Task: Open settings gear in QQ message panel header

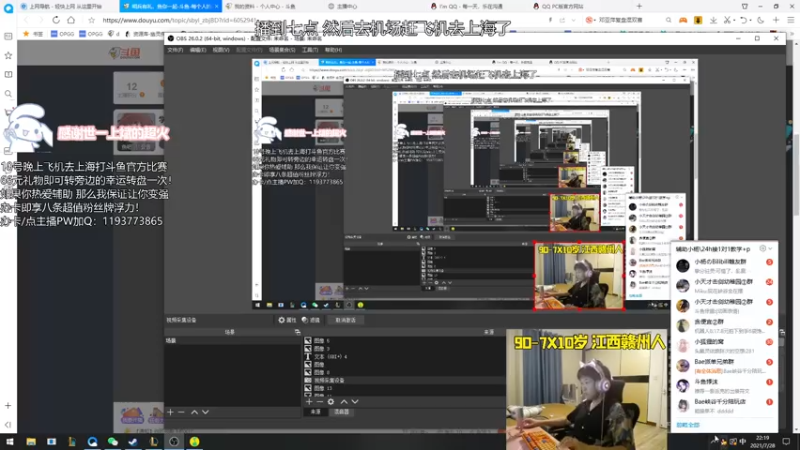Action: pyautogui.click(x=763, y=248)
